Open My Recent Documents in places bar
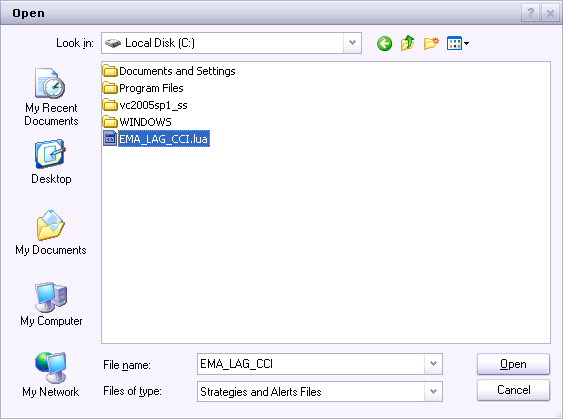The width and height of the screenshot is (563, 419). (51, 97)
